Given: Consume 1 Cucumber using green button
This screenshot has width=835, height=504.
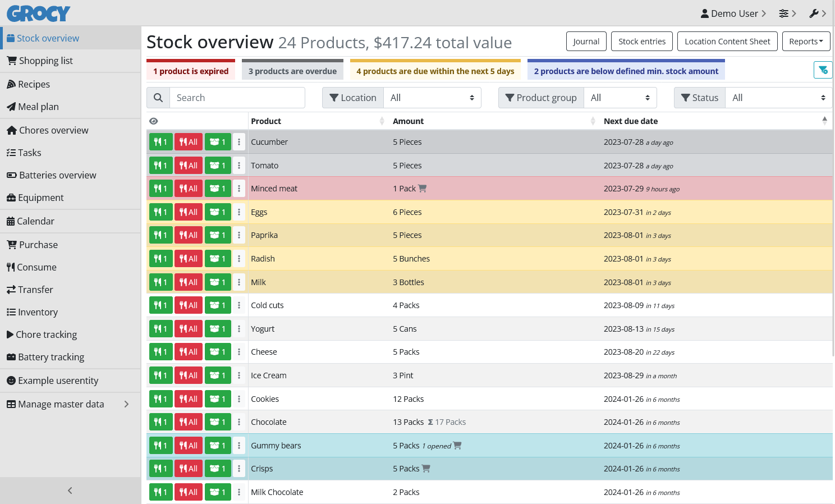Looking at the screenshot, I should point(160,142).
